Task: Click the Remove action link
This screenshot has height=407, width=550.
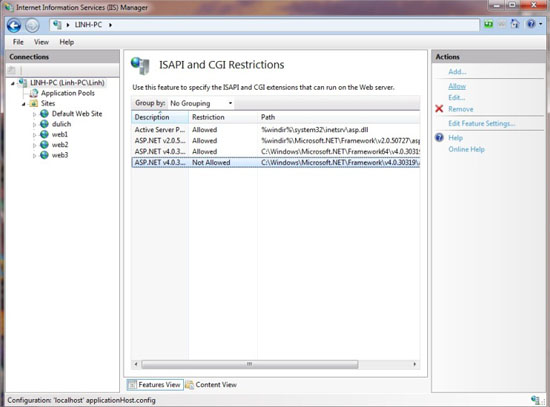Action: click(x=461, y=109)
